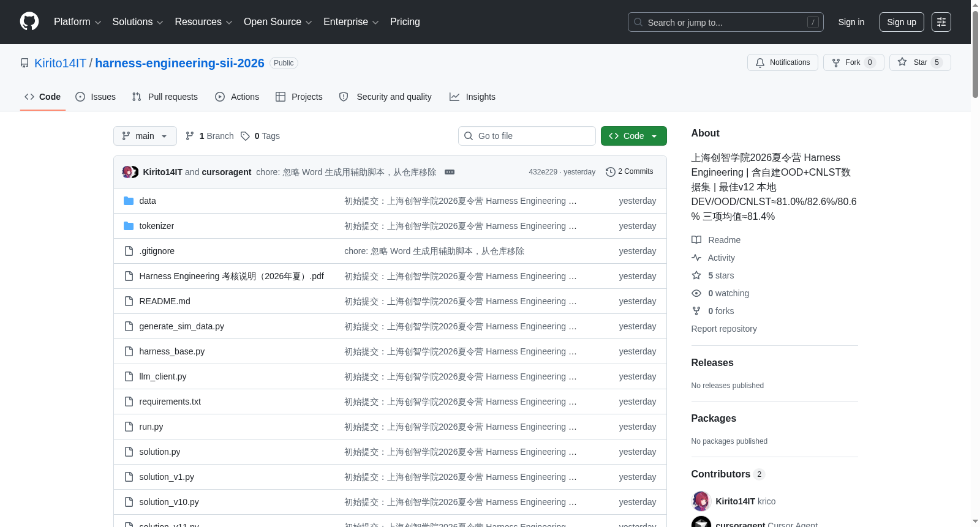Expand commit message ellipsis icon
This screenshot has height=527, width=980.
pos(450,172)
